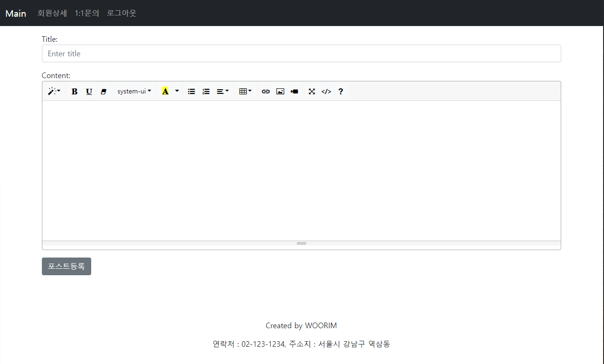The height and width of the screenshot is (364, 604).
Task: Open the editor help question mark
Action: point(341,91)
